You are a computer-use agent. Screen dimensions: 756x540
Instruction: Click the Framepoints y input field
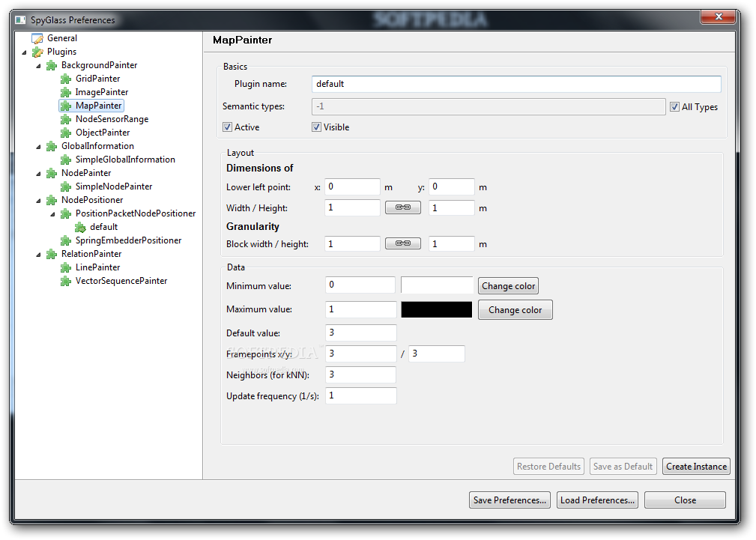pos(437,354)
